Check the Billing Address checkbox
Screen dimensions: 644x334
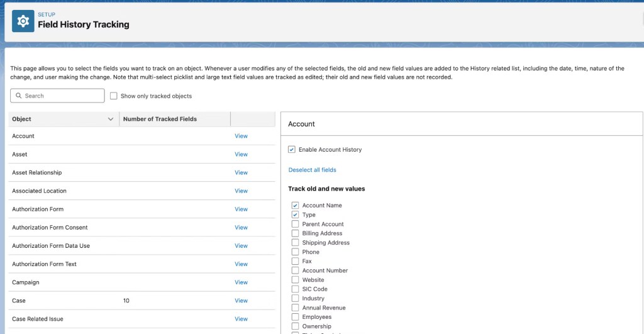point(295,233)
